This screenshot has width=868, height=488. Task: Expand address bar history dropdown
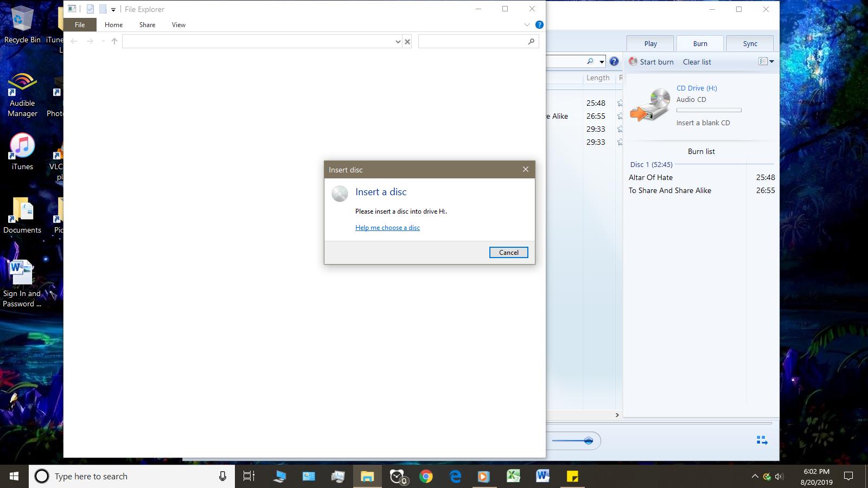[398, 41]
